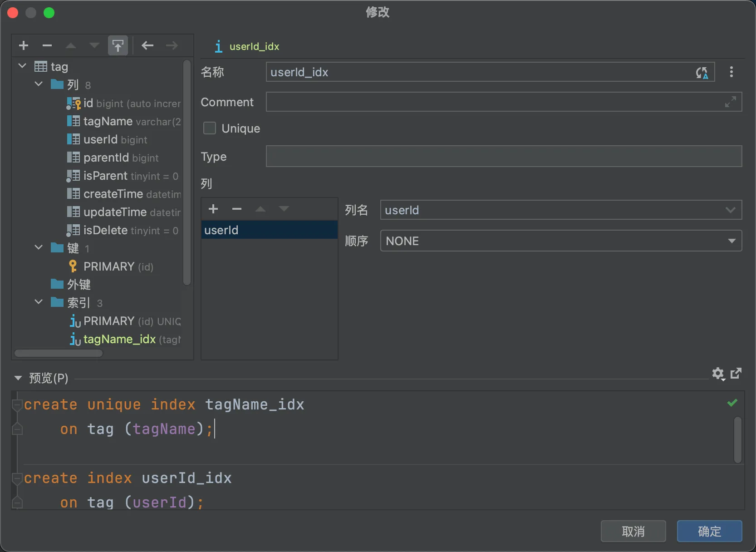Click the Comment input field
Screen dimensions: 756x552
click(x=504, y=102)
